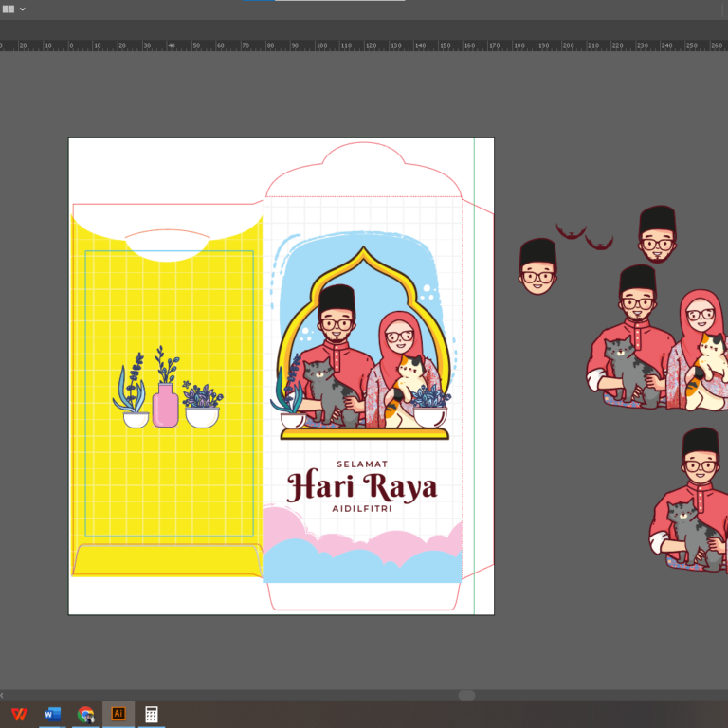Viewport: 728px width, 728px height.
Task: Open the Calculator app in taskbar
Action: point(151,714)
